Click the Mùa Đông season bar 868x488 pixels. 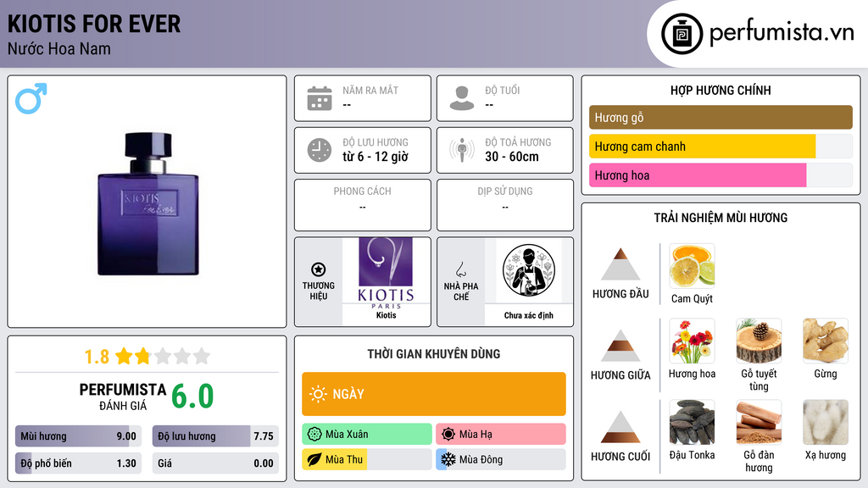coord(501,460)
